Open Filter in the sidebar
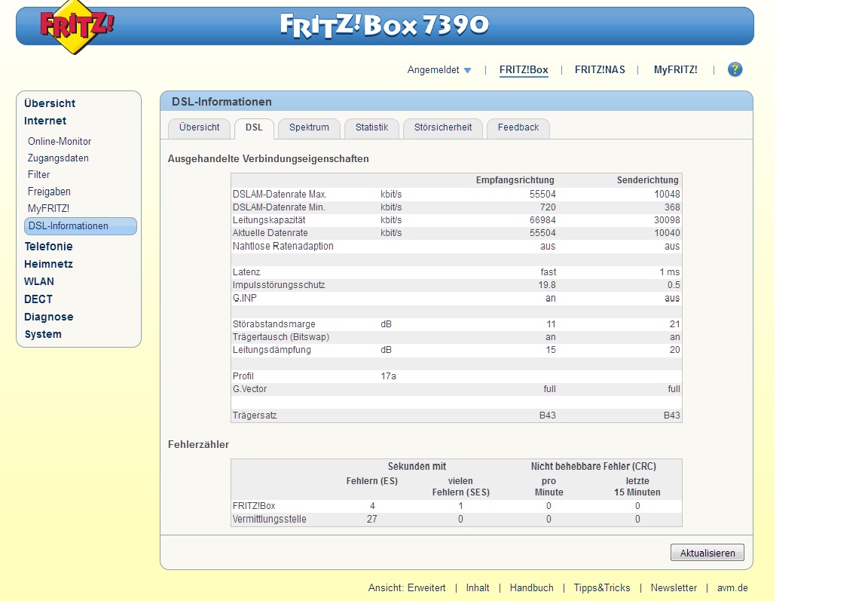Image resolution: width=868 pixels, height=601 pixels. (38, 174)
